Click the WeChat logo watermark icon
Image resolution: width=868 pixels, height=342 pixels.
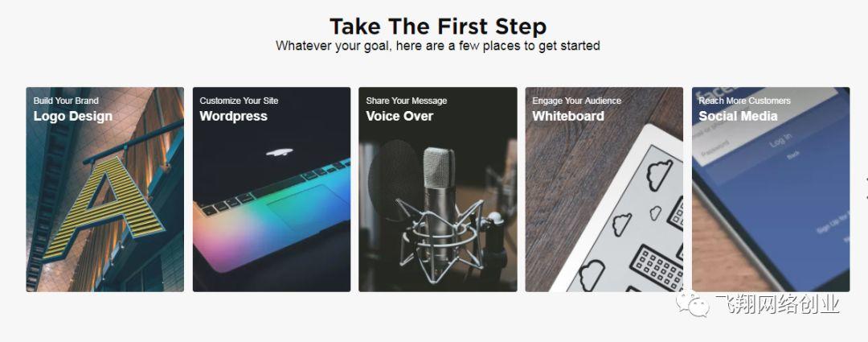click(693, 304)
